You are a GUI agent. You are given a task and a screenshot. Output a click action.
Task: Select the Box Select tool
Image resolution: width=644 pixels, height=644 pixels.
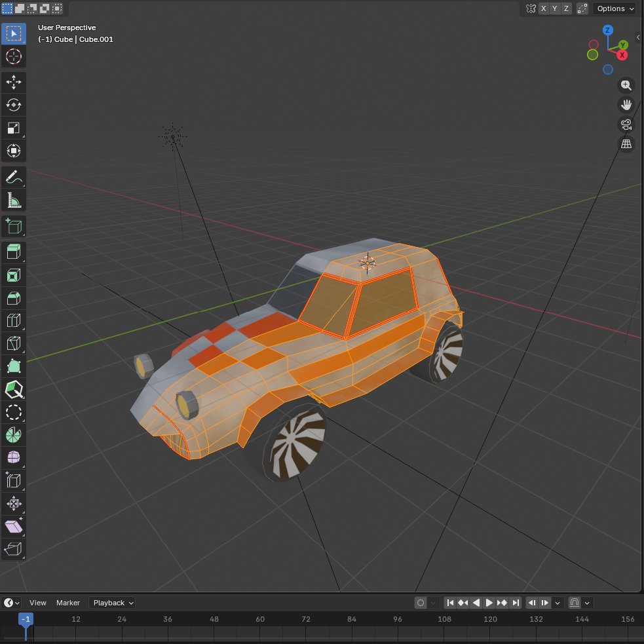pyautogui.click(x=13, y=33)
